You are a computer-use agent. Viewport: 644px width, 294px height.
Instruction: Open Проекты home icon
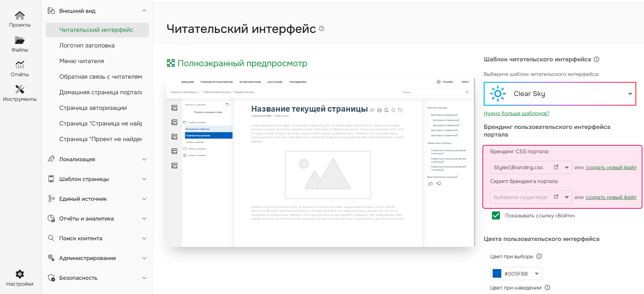pyautogui.click(x=20, y=15)
